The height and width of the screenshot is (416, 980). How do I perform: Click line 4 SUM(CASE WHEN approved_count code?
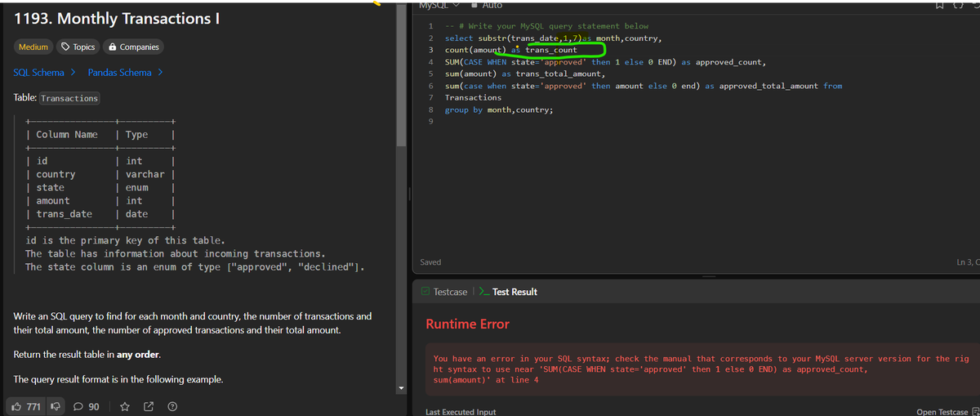(605, 62)
